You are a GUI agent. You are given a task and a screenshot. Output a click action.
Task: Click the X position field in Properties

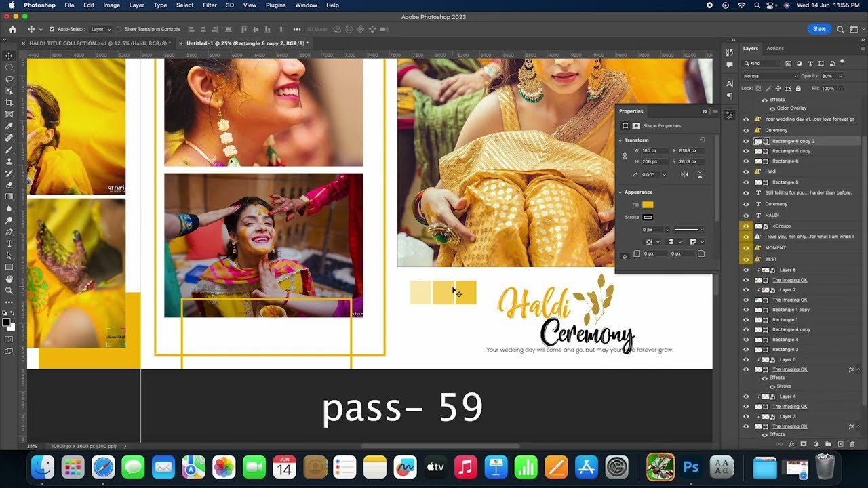[692, 150]
